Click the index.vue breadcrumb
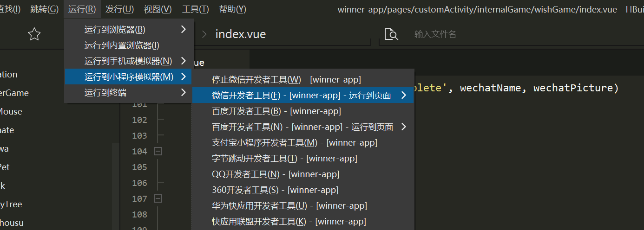The height and width of the screenshot is (230, 644). tap(240, 34)
